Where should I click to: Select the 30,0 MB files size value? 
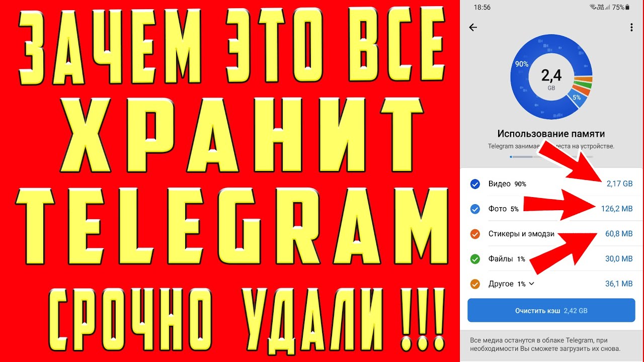(619, 259)
